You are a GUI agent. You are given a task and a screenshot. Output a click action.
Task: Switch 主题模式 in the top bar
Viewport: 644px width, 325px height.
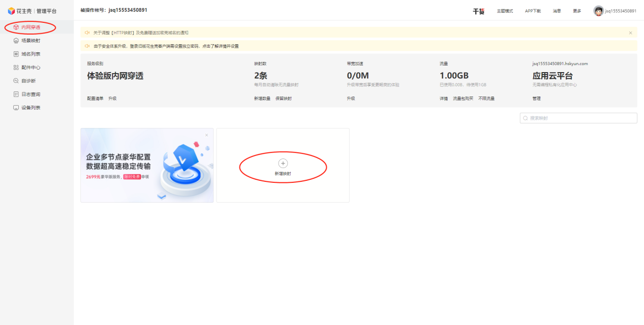pyautogui.click(x=505, y=11)
